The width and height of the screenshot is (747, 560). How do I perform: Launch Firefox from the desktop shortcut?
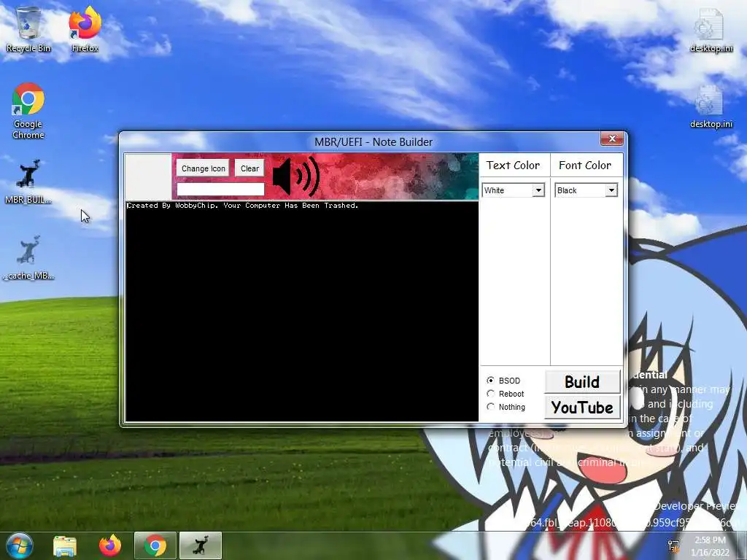[85, 29]
